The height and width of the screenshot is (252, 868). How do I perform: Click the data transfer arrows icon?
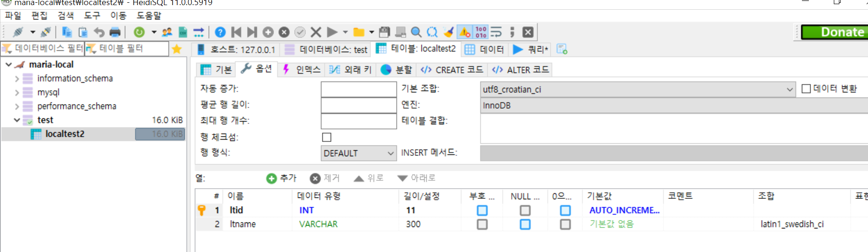pyautogui.click(x=199, y=32)
